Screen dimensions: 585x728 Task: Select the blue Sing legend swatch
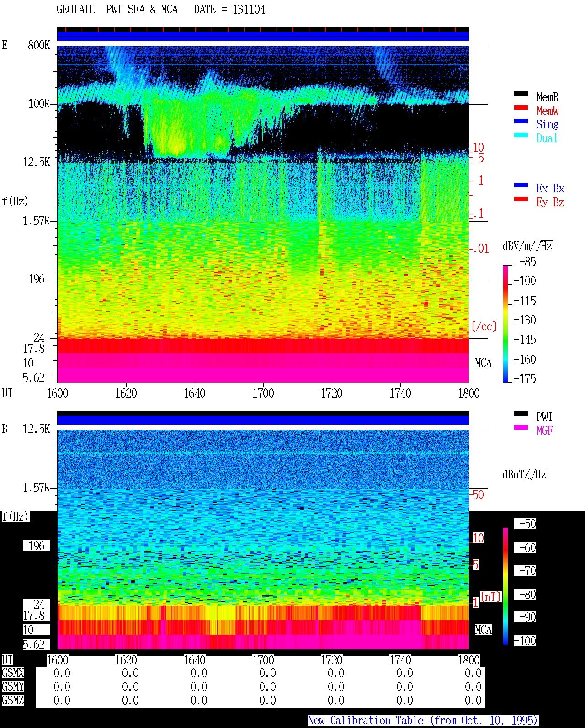pos(521,121)
